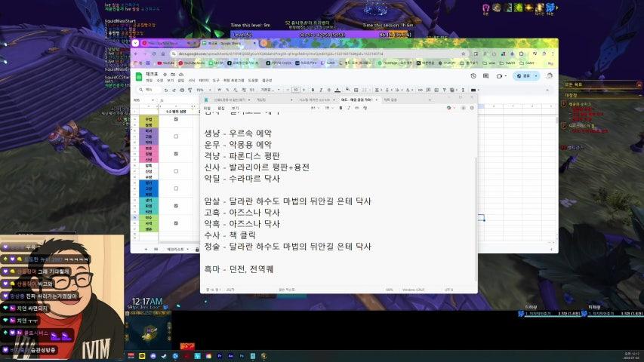The image size is (644, 362).
Task: Open the Notepad 편집 menu
Action: (x=221, y=108)
